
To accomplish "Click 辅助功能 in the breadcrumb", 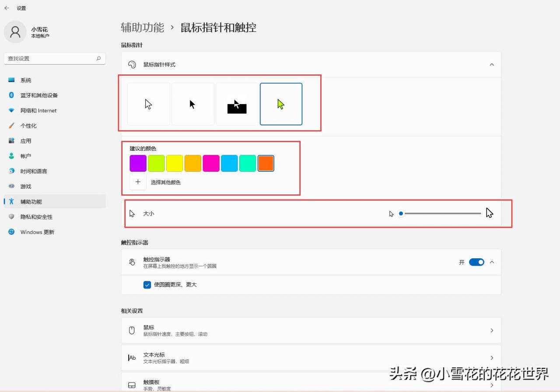I will tap(142, 28).
